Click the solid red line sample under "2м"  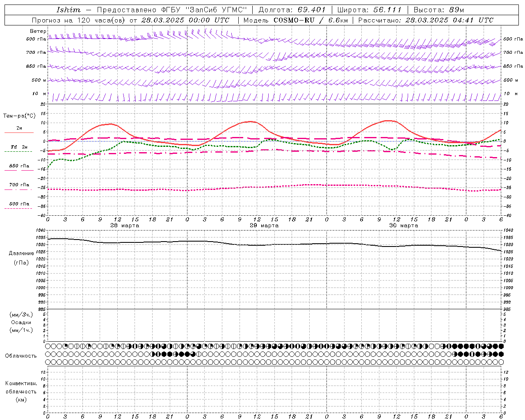coord(19,132)
